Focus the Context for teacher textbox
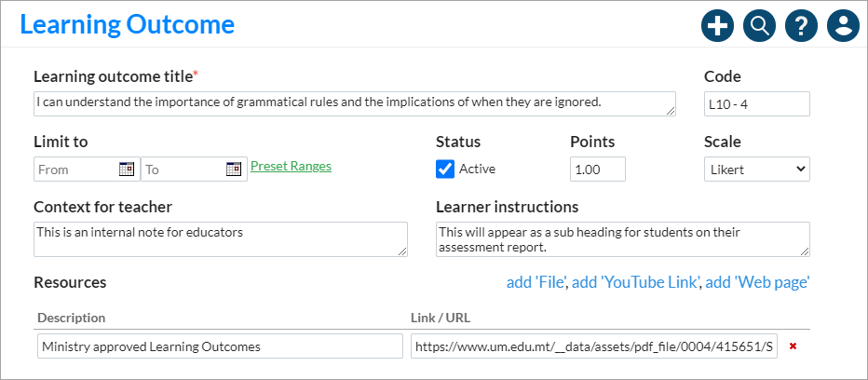 coord(221,239)
